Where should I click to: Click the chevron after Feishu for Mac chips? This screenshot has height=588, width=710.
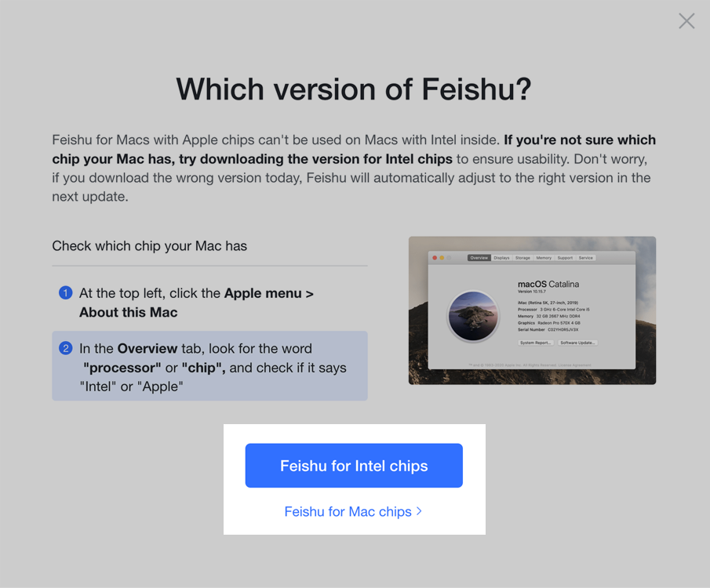coord(420,511)
